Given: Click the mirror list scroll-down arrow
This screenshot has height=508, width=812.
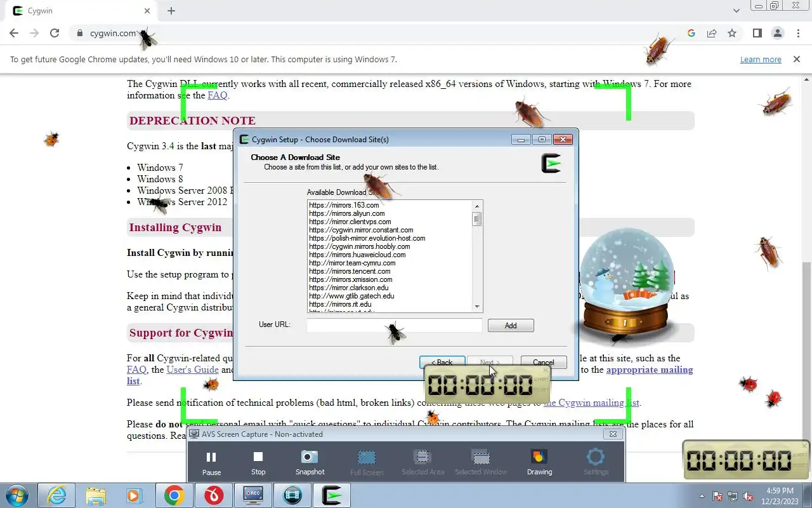Looking at the screenshot, I should (477, 307).
